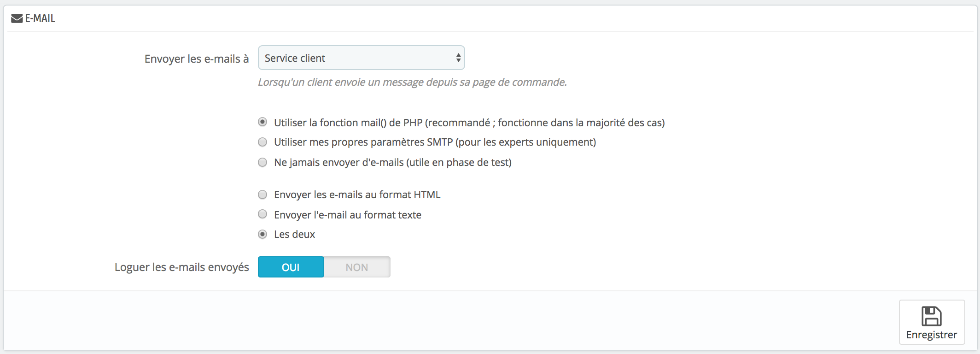Click the E-MAIL panel heading text
Image resolution: width=980 pixels, height=354 pixels.
[x=40, y=18]
